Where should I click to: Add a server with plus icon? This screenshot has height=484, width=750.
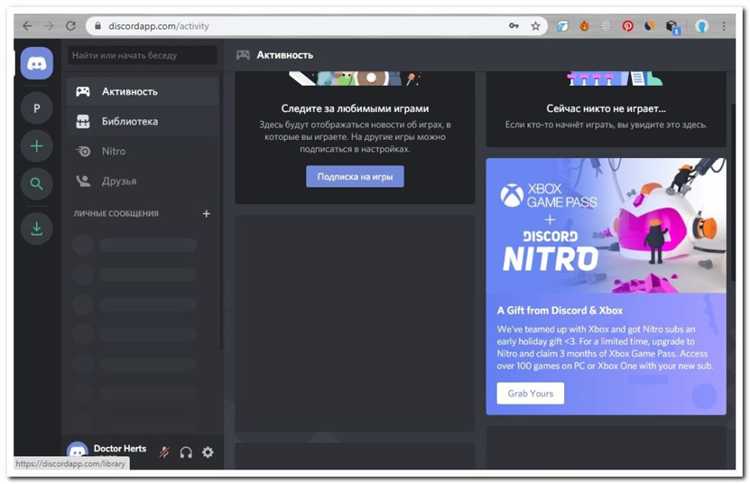(x=37, y=146)
